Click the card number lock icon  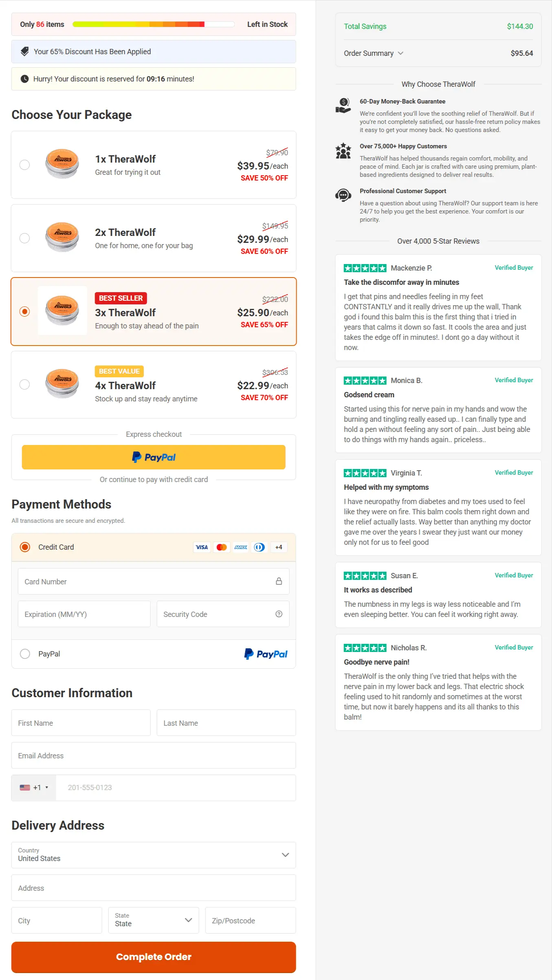[279, 581]
